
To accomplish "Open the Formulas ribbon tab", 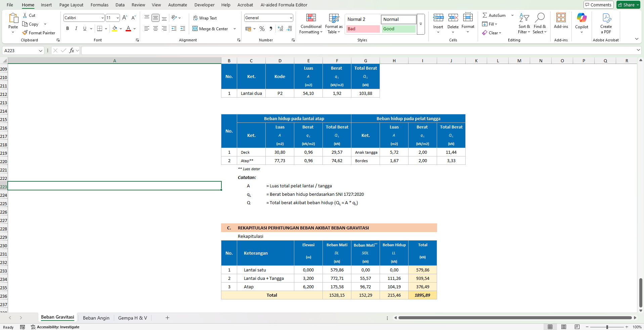I will (x=99, y=5).
